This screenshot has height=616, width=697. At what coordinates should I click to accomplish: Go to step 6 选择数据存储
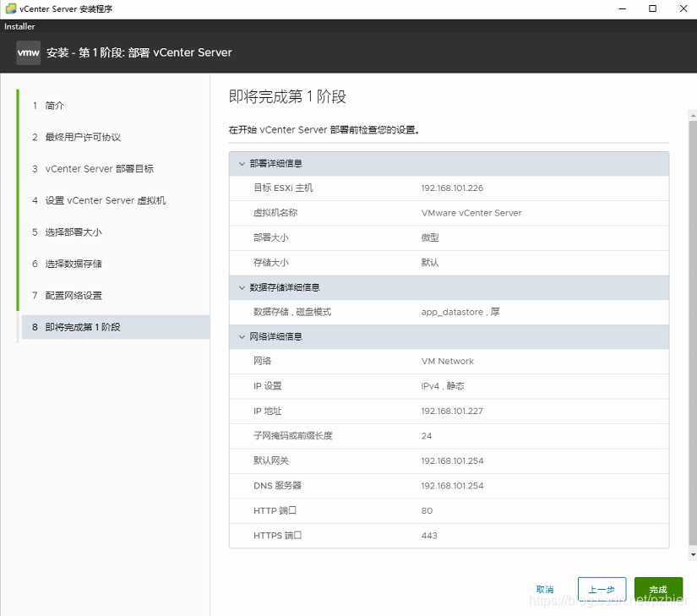pos(67,264)
